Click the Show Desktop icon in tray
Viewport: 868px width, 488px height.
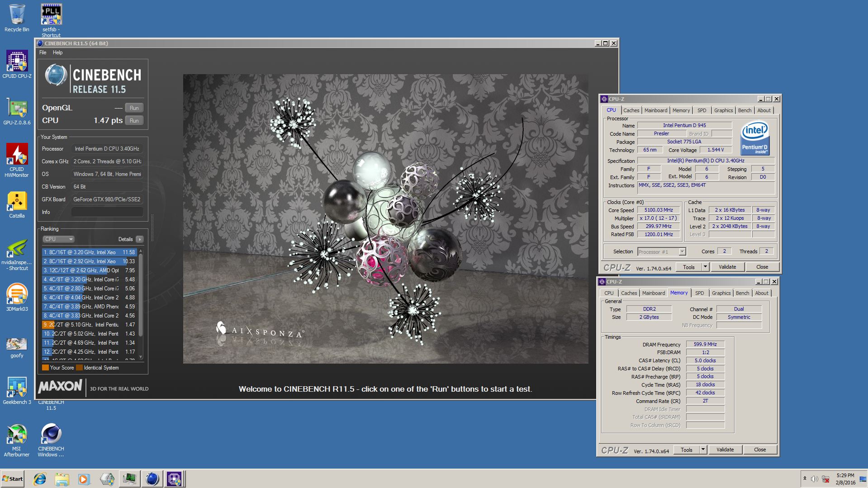863,479
